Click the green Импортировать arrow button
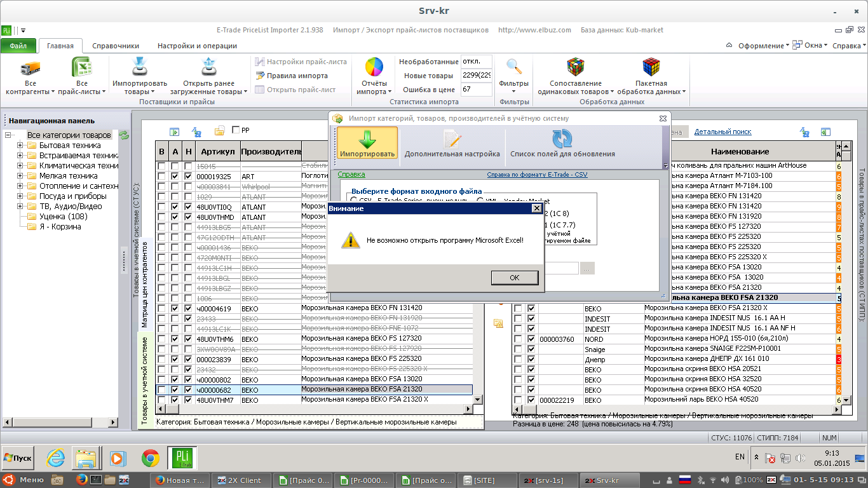 point(367,143)
